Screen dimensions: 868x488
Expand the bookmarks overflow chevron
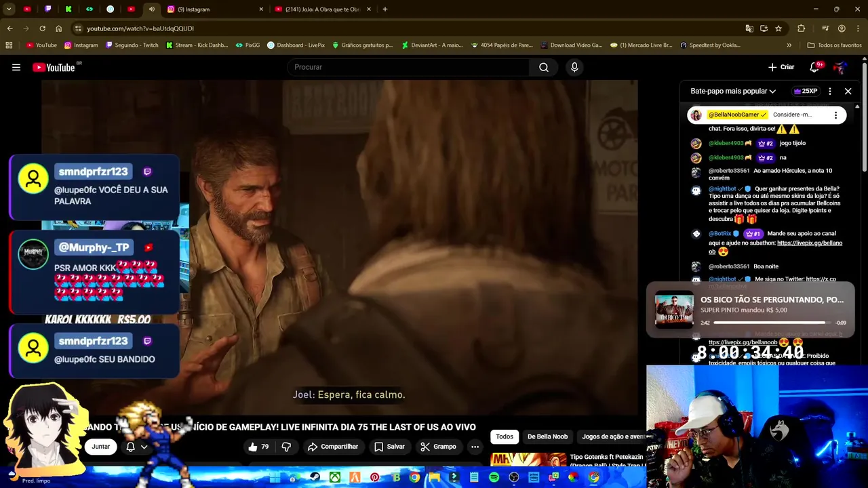(x=789, y=45)
